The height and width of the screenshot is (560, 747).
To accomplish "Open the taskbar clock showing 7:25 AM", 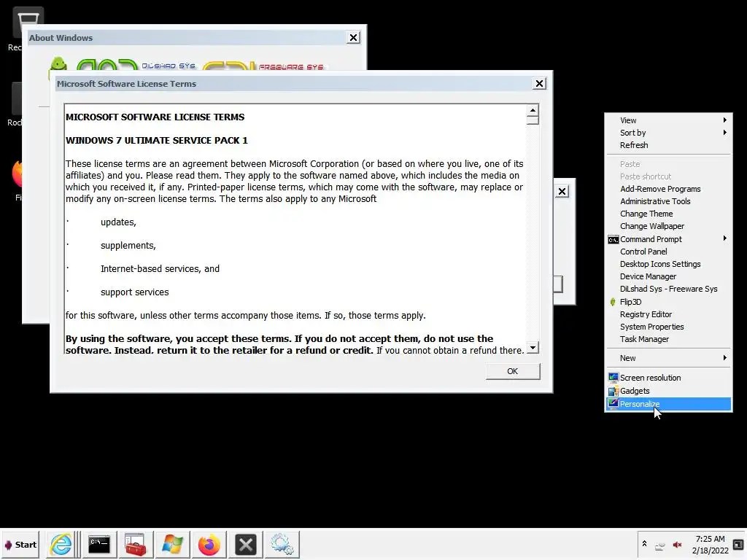I will coord(710,545).
